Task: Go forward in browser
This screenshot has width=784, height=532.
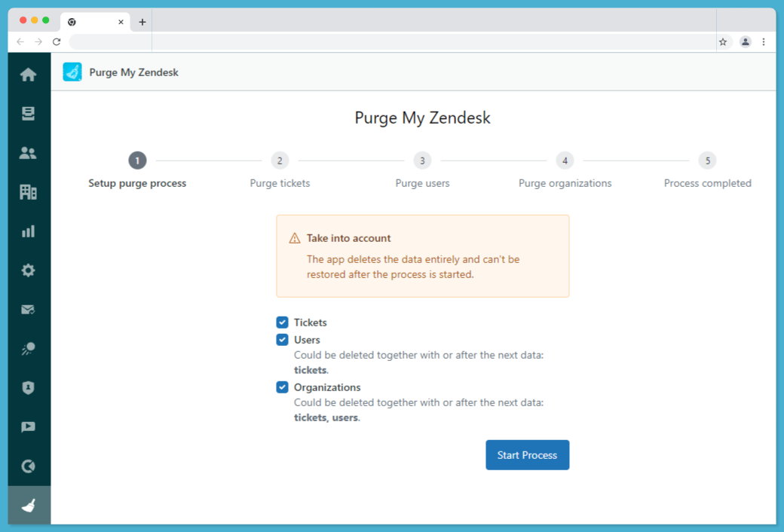Action: [38, 42]
